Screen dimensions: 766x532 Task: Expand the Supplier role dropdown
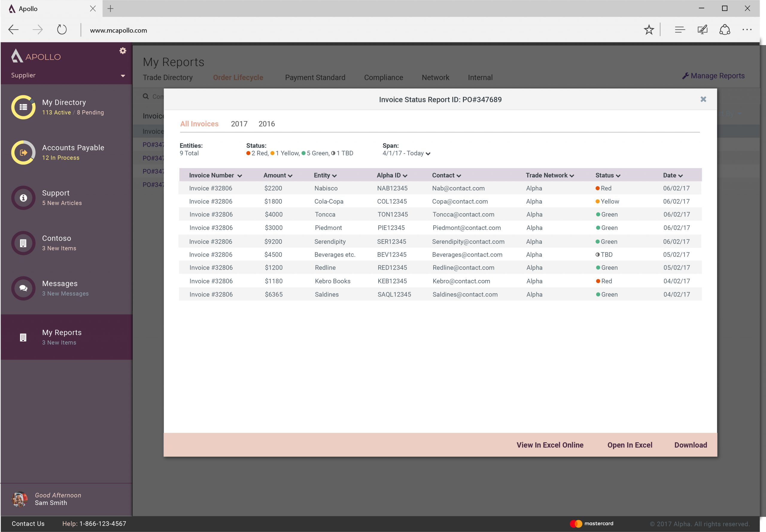[x=122, y=76]
